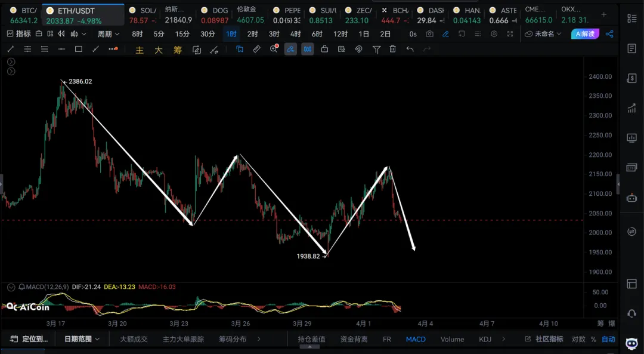Select the trend line drawing tool
Viewport: 644px width, 354px height.
pyautogui.click(x=11, y=50)
